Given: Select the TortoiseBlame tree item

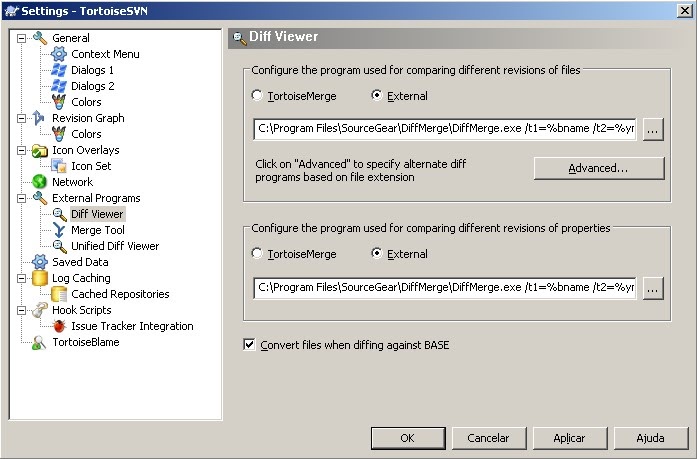Looking at the screenshot, I should (x=86, y=342).
